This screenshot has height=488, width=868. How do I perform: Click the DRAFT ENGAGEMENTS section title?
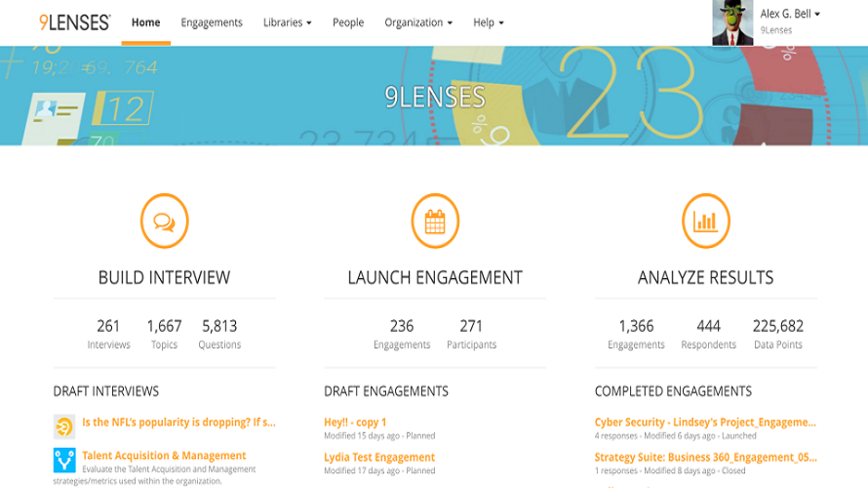386,391
